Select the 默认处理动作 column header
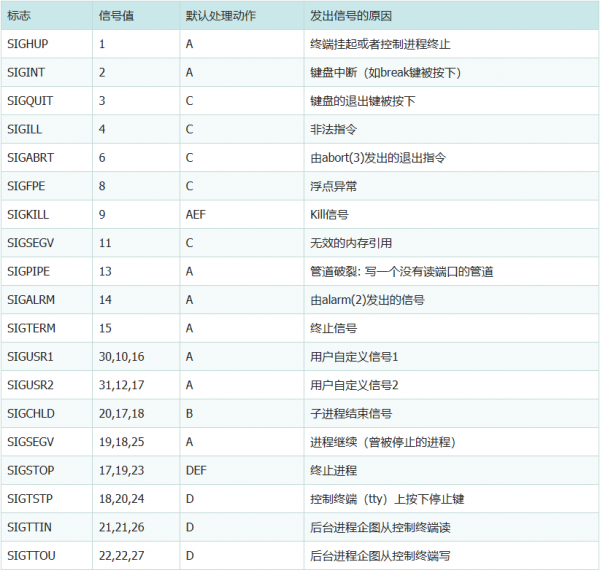This screenshot has width=600, height=570. pos(217,17)
